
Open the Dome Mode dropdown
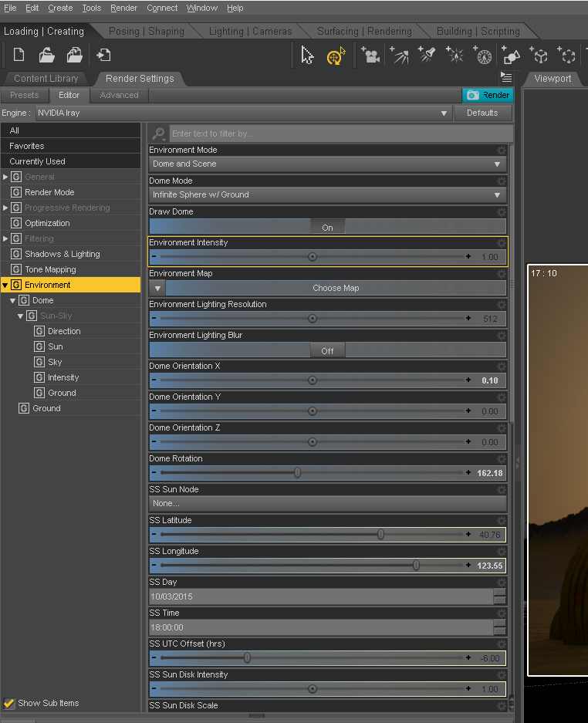coord(327,194)
